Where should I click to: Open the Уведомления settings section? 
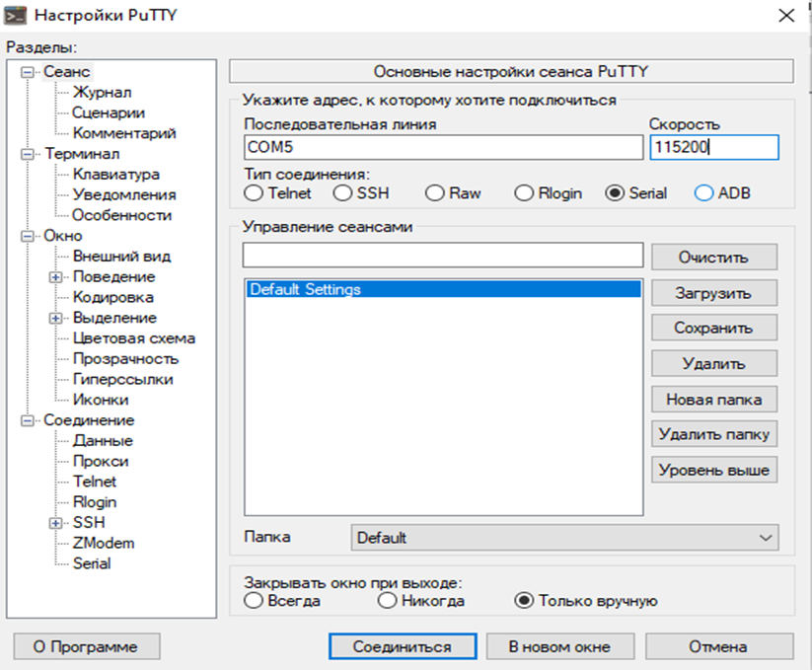[x=124, y=194]
